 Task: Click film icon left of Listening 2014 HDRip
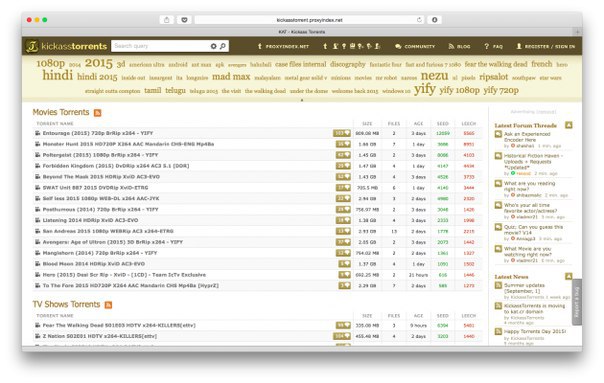[37, 220]
